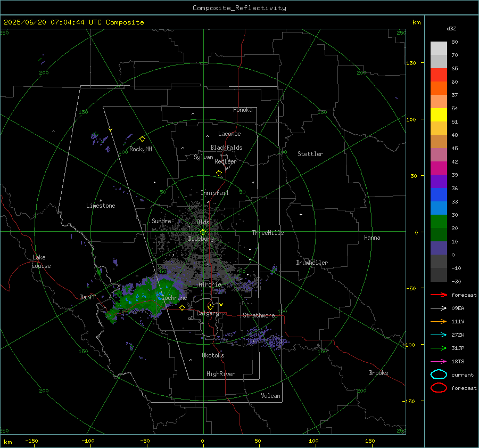This screenshot has width=479, height=448.
Task: Click the green 31JP arrow in the legend
Action: tap(439, 348)
